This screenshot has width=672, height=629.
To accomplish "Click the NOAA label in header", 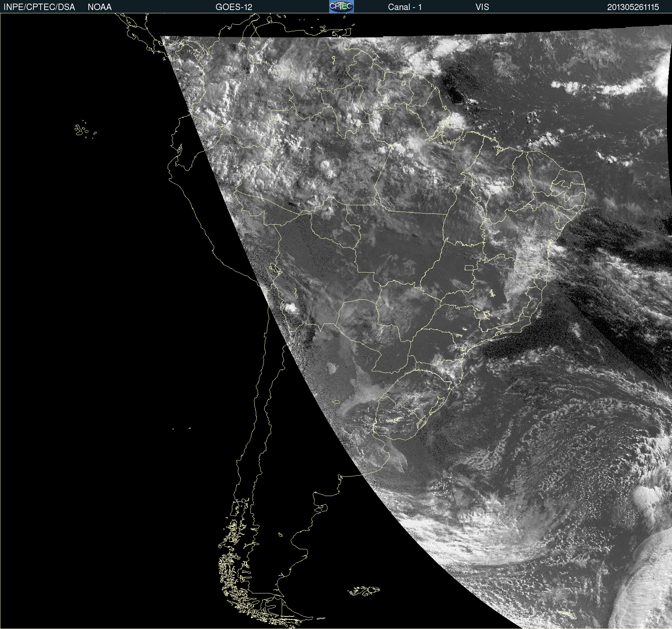I will [x=100, y=7].
